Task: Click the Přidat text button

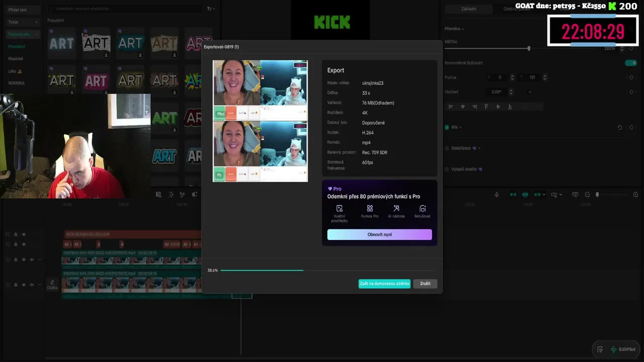Action: [x=23, y=10]
